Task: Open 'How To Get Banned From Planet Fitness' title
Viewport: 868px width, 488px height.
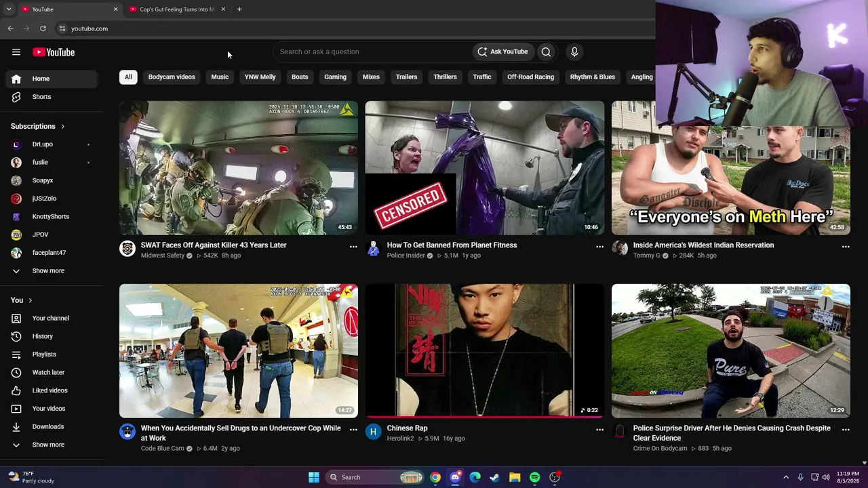Action: click(452, 245)
